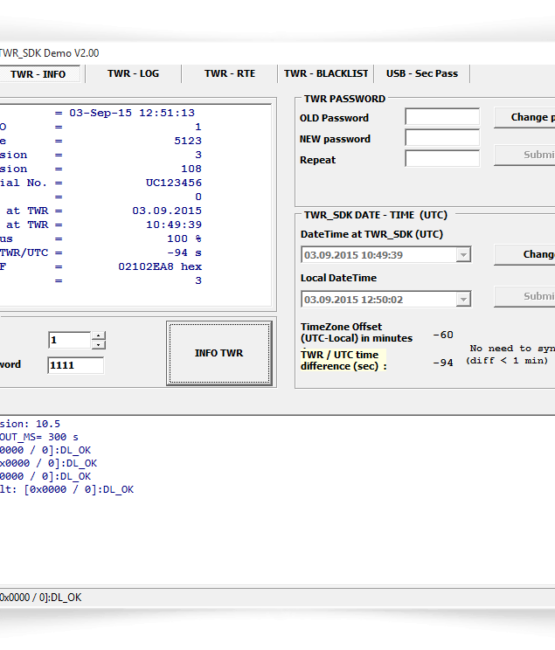This screenshot has height=650, width=555.
Task: Select the value 02102EA8 hex
Action: pyautogui.click(x=160, y=267)
